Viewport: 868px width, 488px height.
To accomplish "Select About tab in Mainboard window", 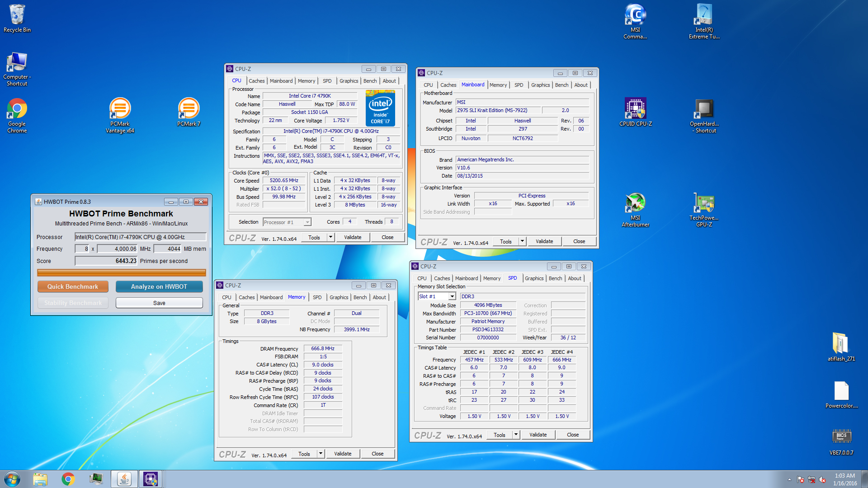I will coord(581,85).
